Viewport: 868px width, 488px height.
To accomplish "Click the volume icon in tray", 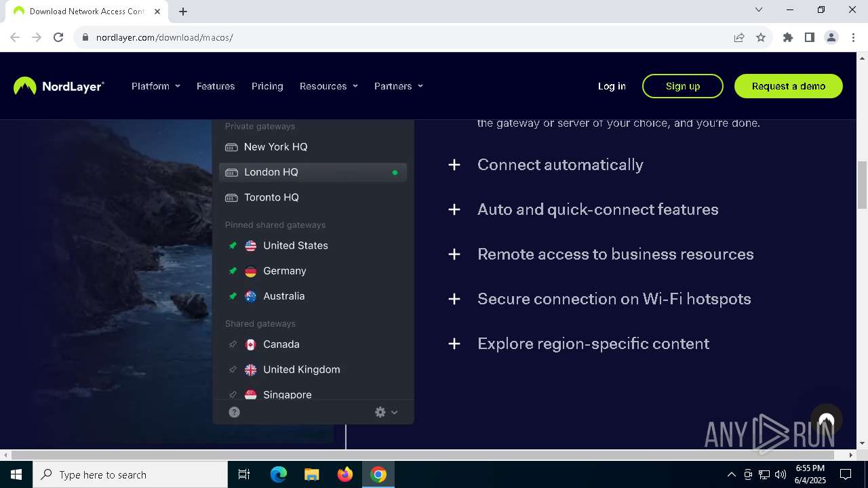I will pos(781,474).
